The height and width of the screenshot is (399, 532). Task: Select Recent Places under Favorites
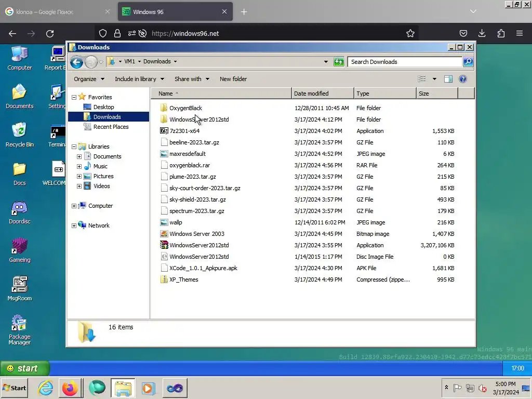tap(111, 127)
